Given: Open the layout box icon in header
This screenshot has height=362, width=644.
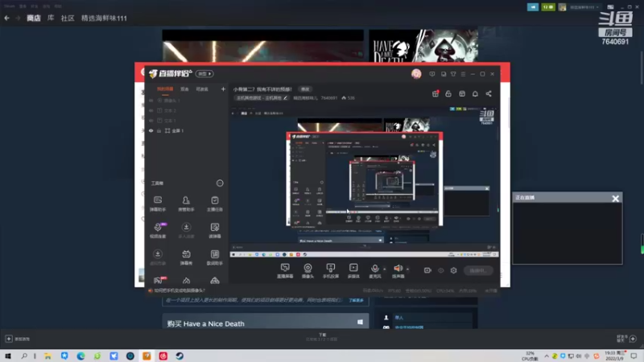Looking at the screenshot, I should coord(462,93).
